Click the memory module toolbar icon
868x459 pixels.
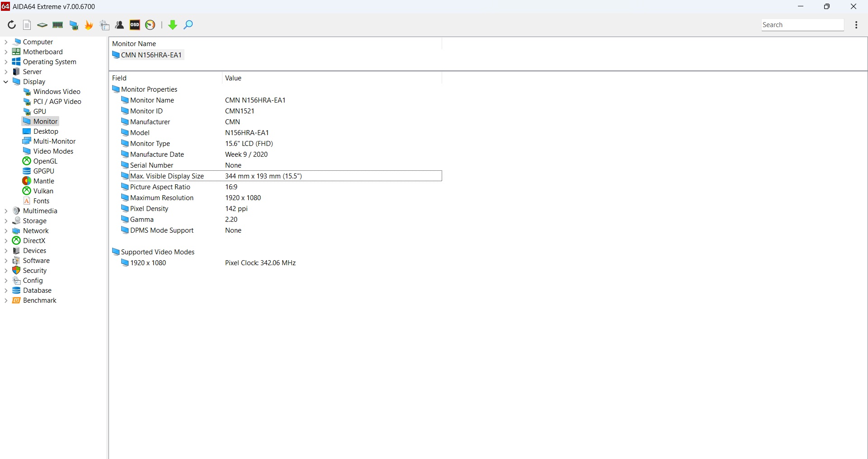pyautogui.click(x=58, y=25)
